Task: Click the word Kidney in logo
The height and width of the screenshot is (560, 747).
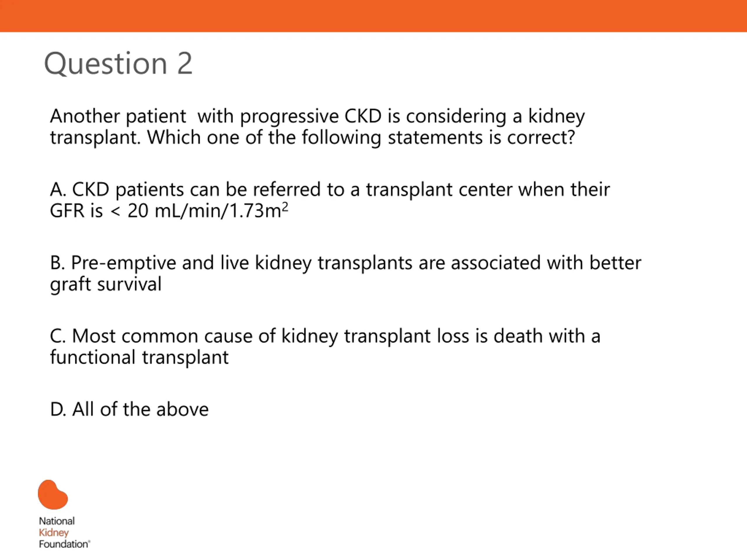Action: (54, 533)
